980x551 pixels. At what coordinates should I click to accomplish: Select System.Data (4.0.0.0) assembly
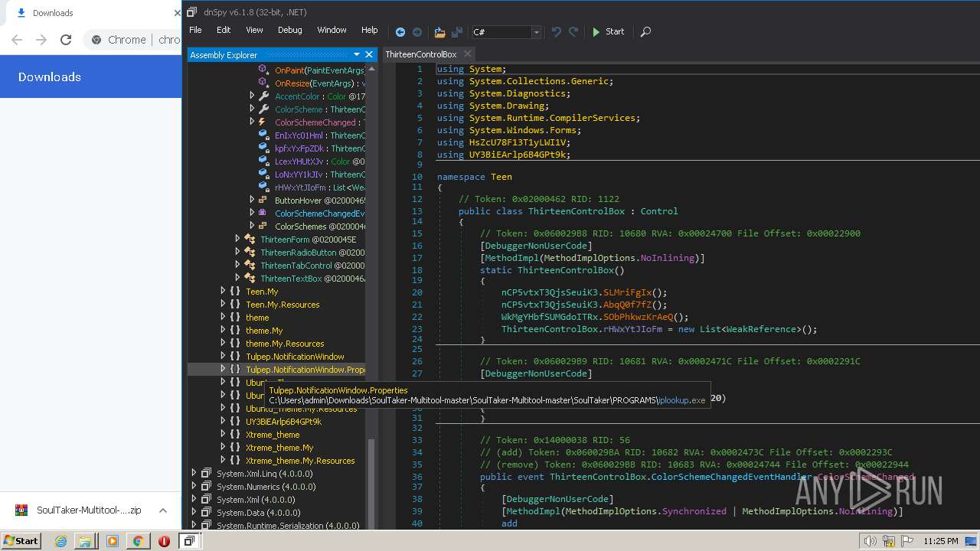tap(260, 513)
